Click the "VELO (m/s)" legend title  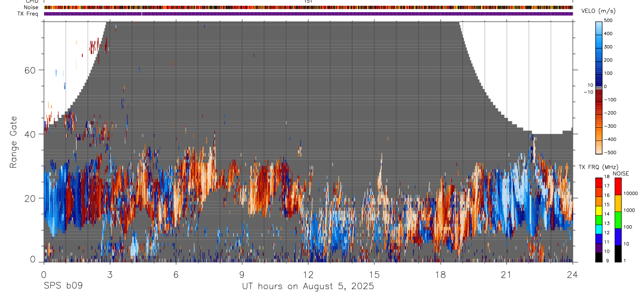pos(599,11)
